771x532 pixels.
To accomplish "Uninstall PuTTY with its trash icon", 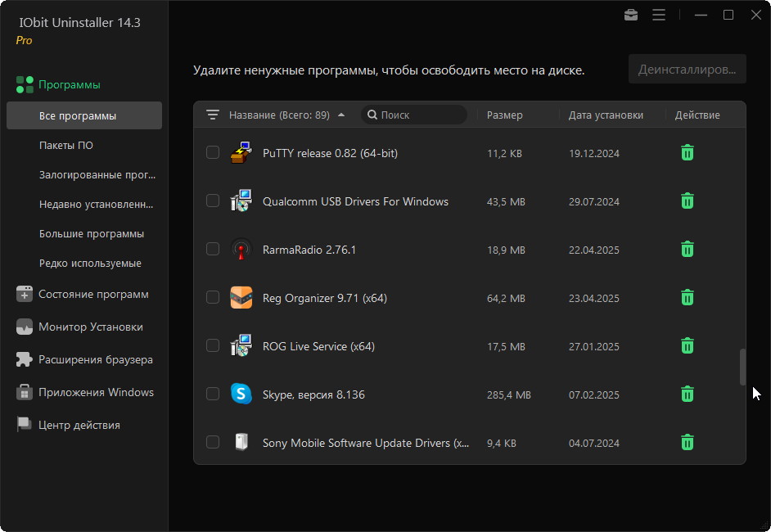I will click(688, 153).
